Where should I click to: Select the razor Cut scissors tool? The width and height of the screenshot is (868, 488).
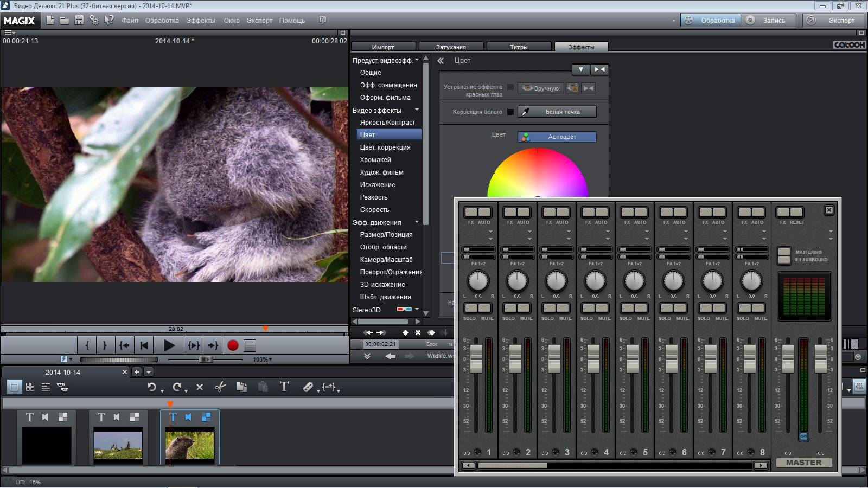[x=220, y=387]
